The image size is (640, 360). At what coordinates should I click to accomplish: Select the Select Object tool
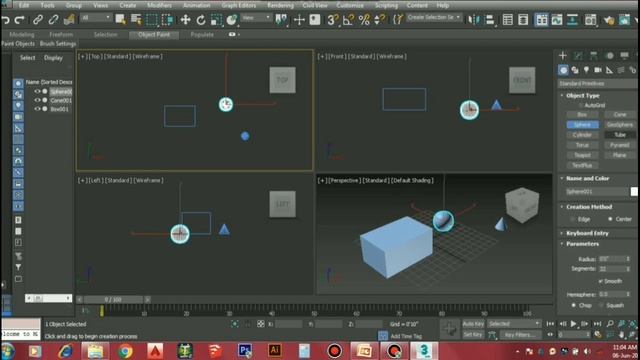120,19
